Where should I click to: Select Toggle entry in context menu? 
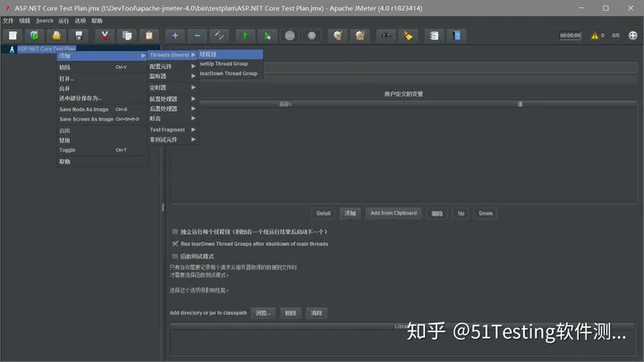[x=102, y=150]
